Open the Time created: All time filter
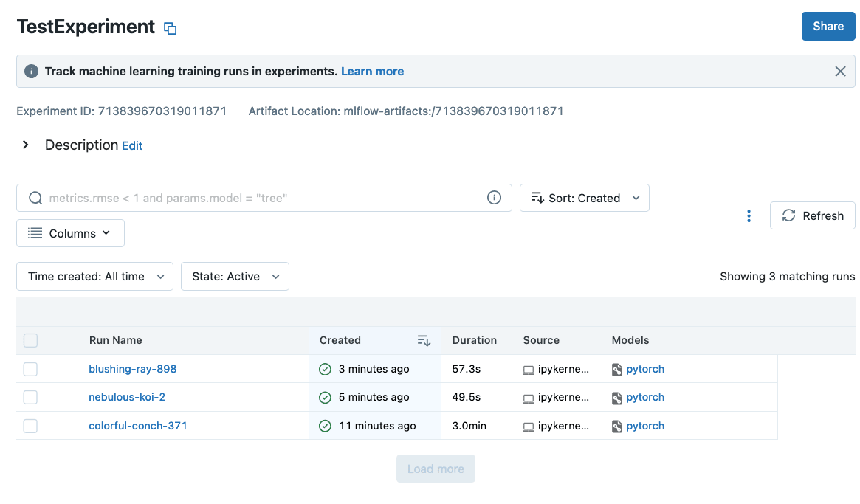 point(95,277)
